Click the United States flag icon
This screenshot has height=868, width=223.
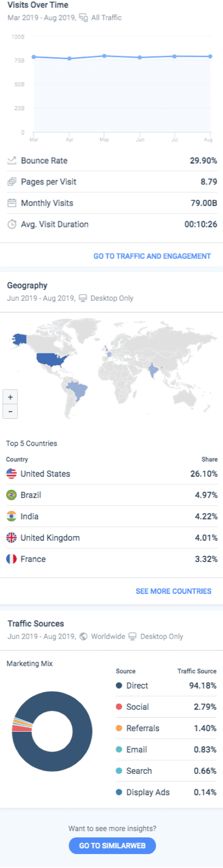coord(11,474)
